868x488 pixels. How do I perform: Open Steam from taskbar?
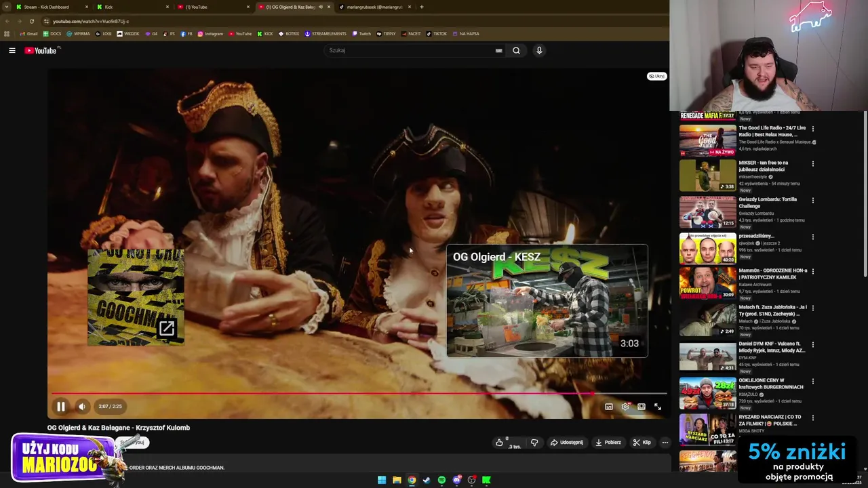point(427,480)
